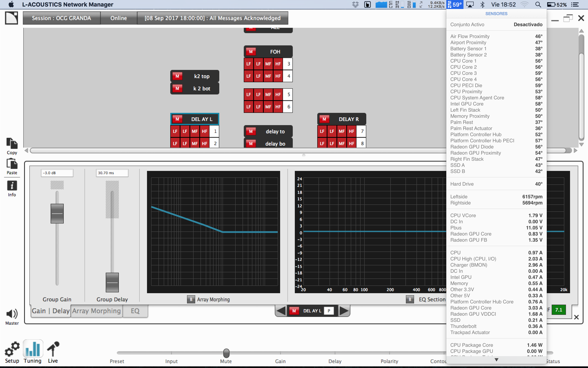Open Wi-Fi status icon
588x368 pixels.
tap(524, 4)
